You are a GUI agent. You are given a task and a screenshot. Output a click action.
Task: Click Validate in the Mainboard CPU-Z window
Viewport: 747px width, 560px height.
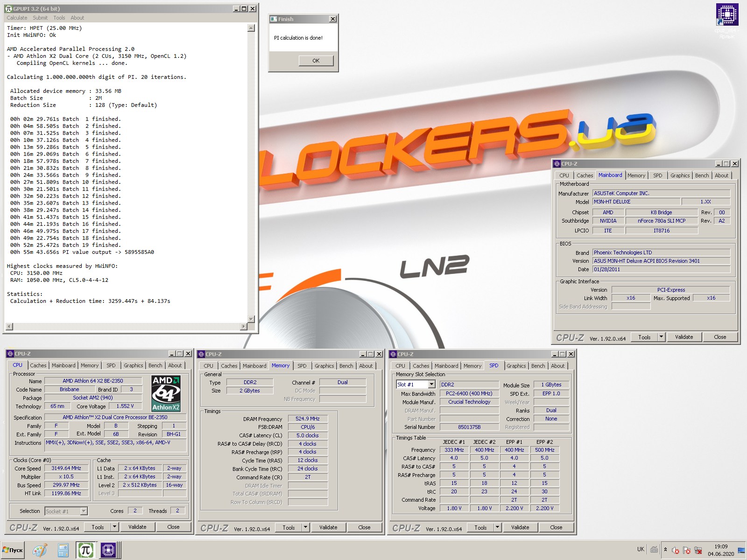click(x=684, y=337)
